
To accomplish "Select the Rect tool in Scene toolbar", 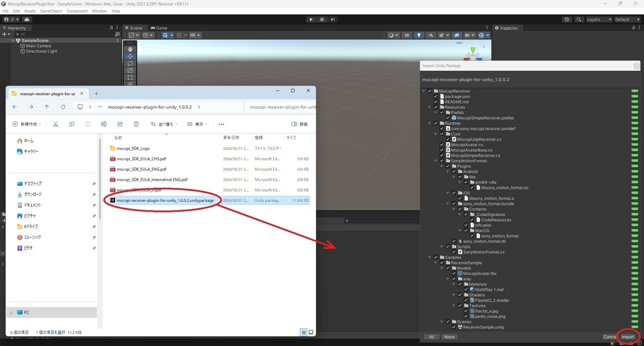I will [130, 77].
